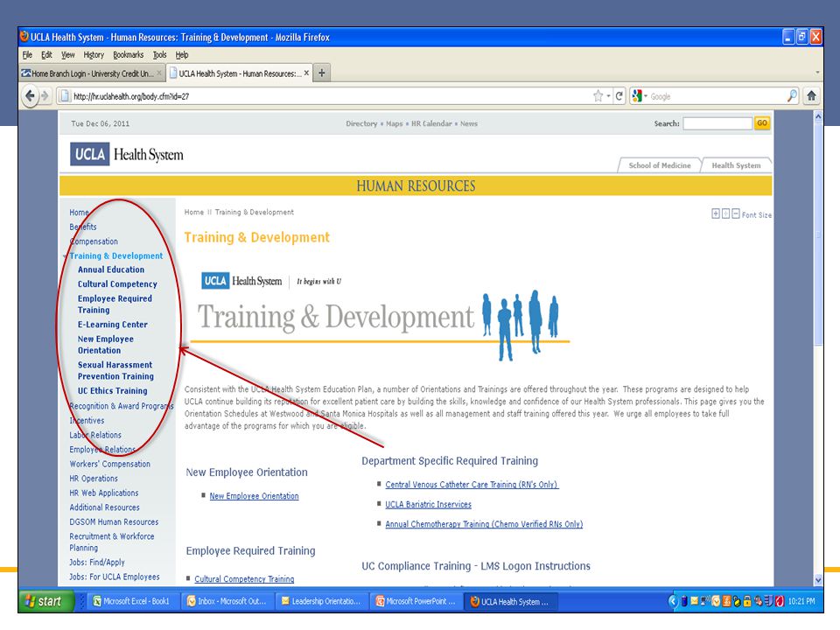
Task: Reload the page with the refresh icon
Action: pyautogui.click(x=619, y=96)
